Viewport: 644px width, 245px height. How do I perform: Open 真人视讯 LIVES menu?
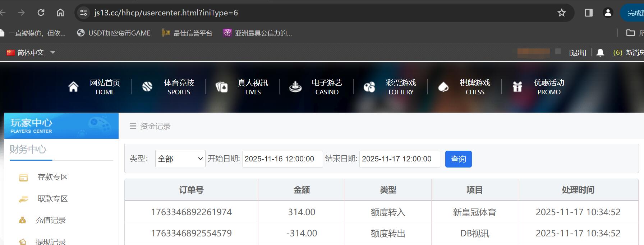click(x=253, y=87)
